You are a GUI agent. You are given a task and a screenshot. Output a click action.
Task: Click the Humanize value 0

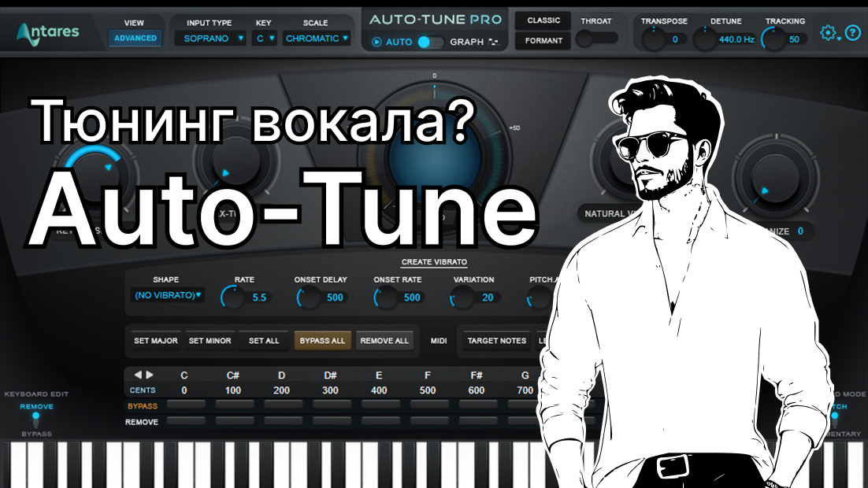click(800, 231)
